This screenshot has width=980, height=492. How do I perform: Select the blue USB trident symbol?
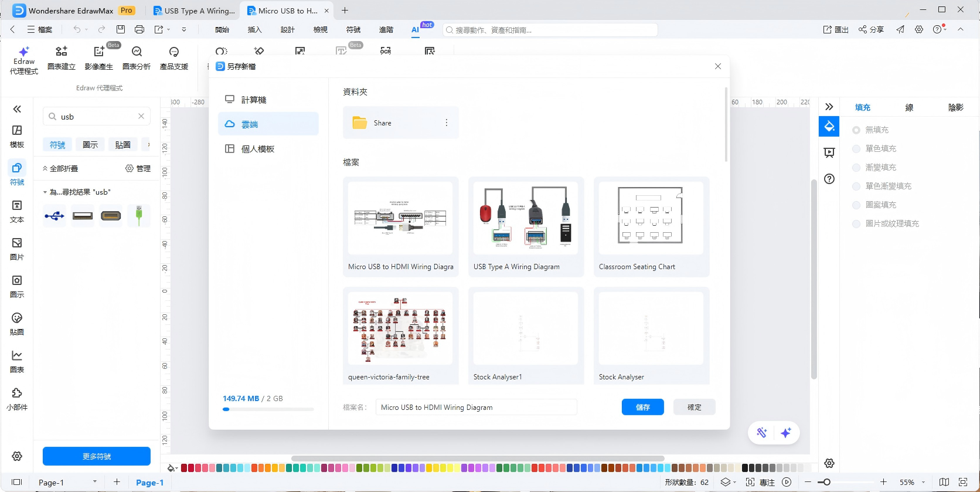click(55, 216)
